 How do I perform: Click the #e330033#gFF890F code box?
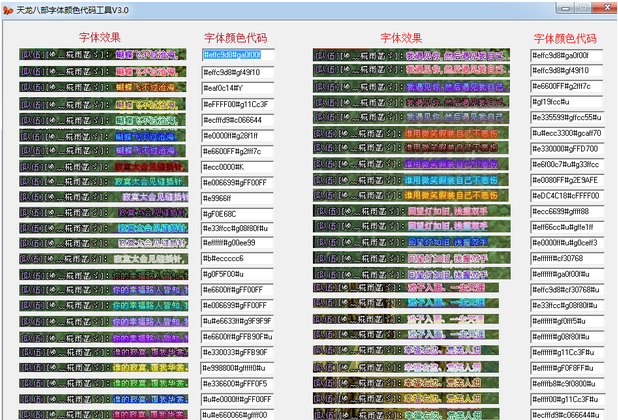tap(238, 352)
